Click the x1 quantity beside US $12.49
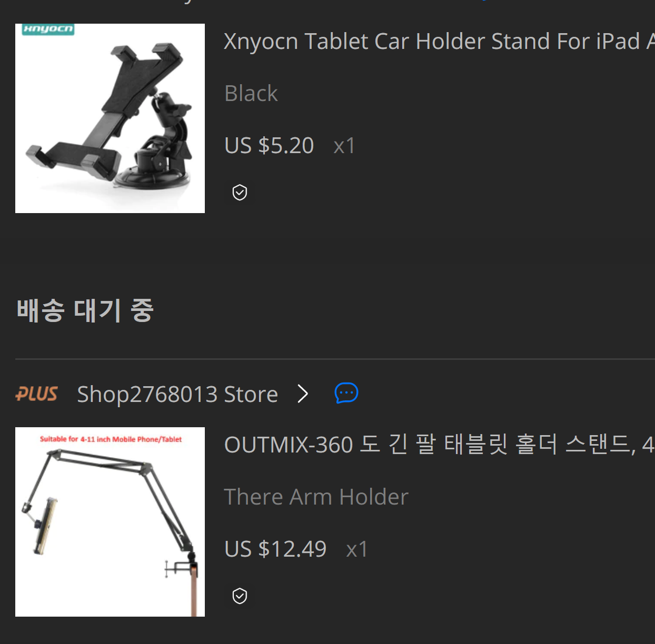 pyautogui.click(x=357, y=549)
